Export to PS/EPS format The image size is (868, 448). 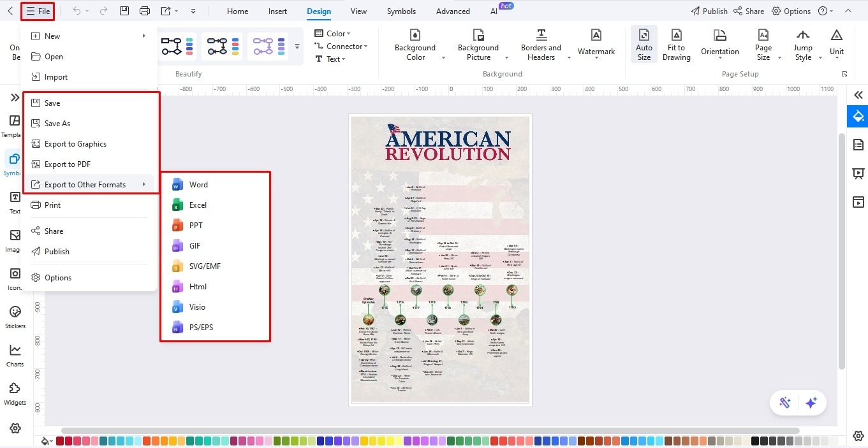click(215, 328)
